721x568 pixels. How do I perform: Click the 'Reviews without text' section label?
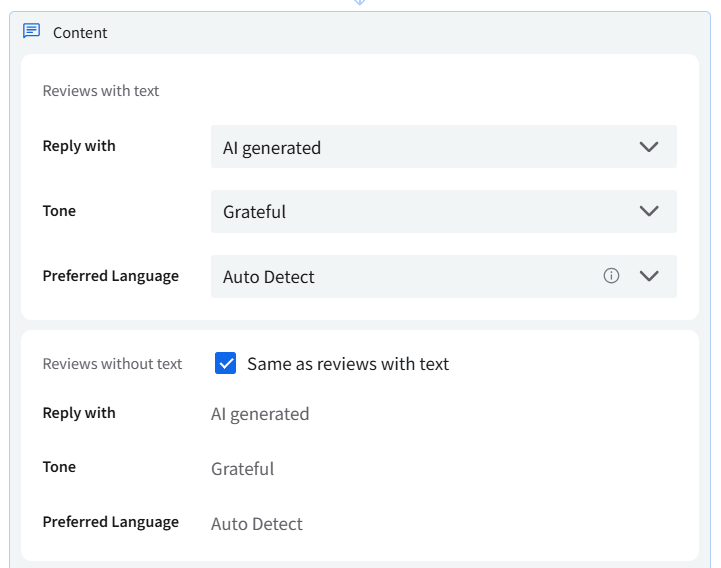[112, 364]
